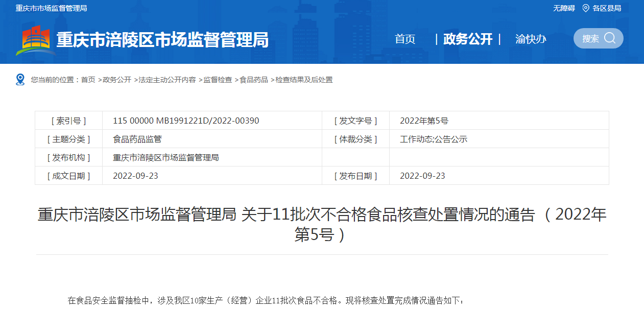The image size is (644, 310).
Task: Open 食品药品 breadcrumb link
Action: pos(254,80)
